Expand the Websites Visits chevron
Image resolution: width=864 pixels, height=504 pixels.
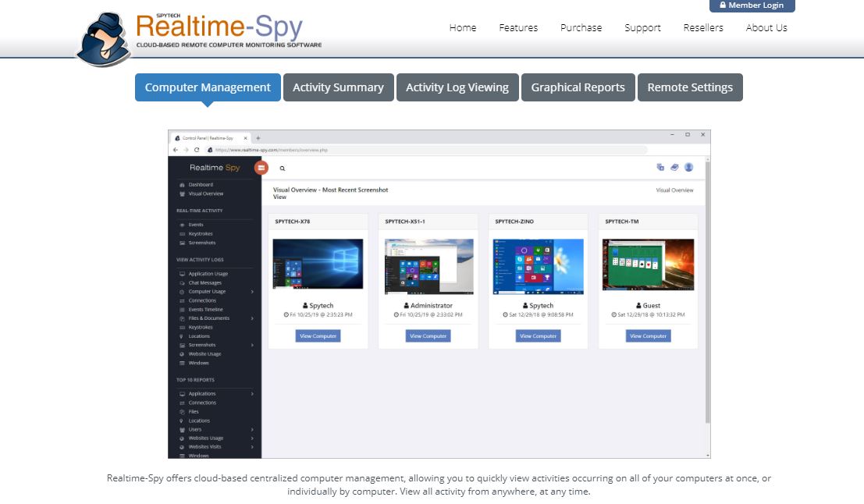pyautogui.click(x=252, y=447)
